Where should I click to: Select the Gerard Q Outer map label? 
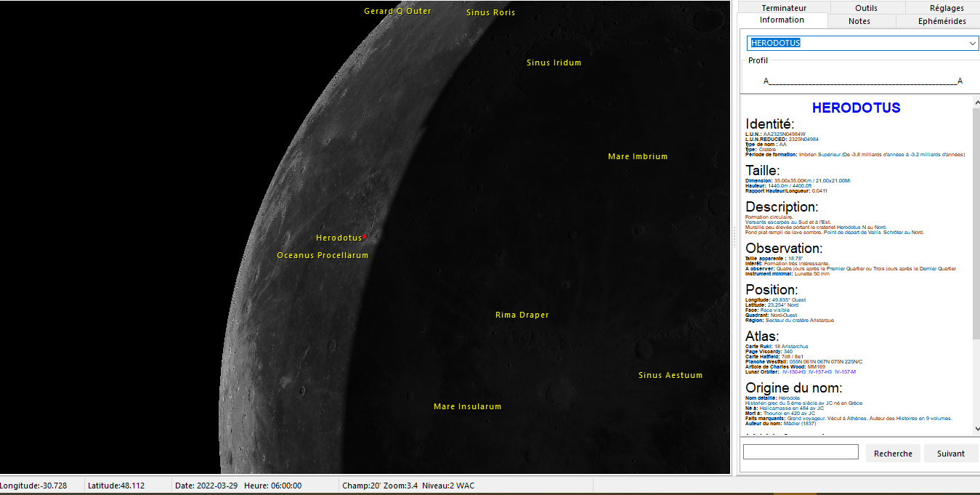397,11
